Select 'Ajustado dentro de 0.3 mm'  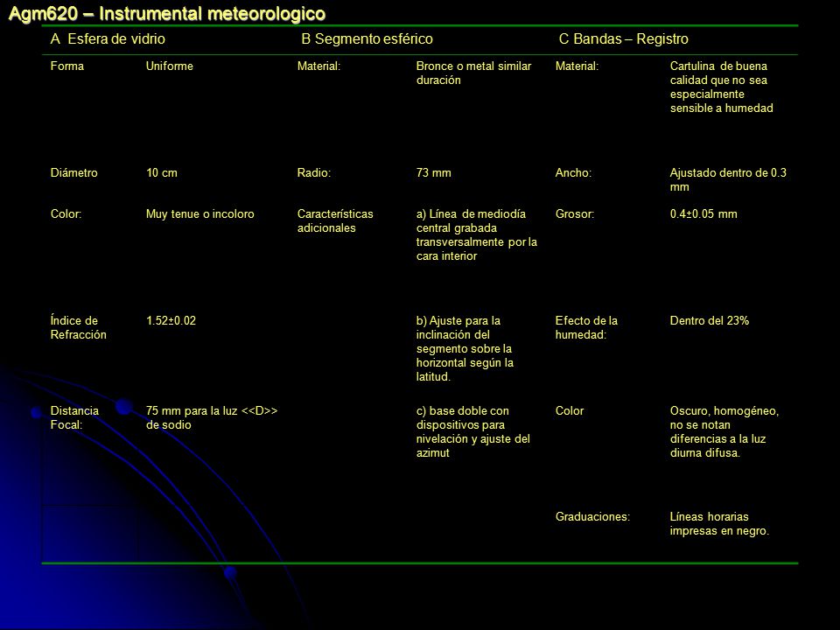(x=728, y=179)
